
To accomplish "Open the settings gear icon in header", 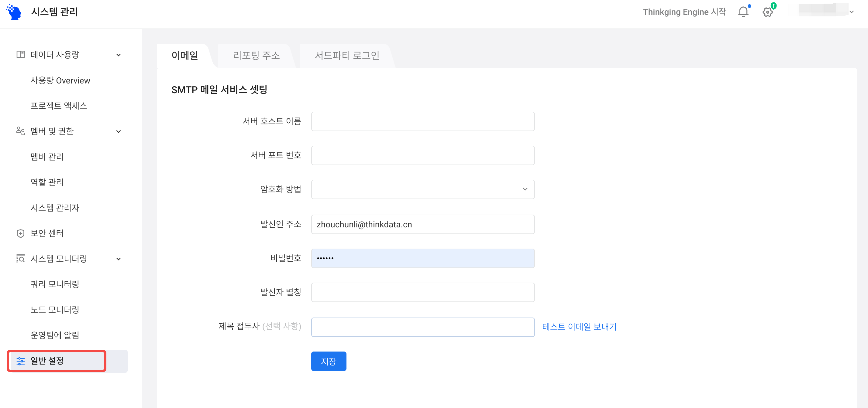I will click(x=768, y=12).
